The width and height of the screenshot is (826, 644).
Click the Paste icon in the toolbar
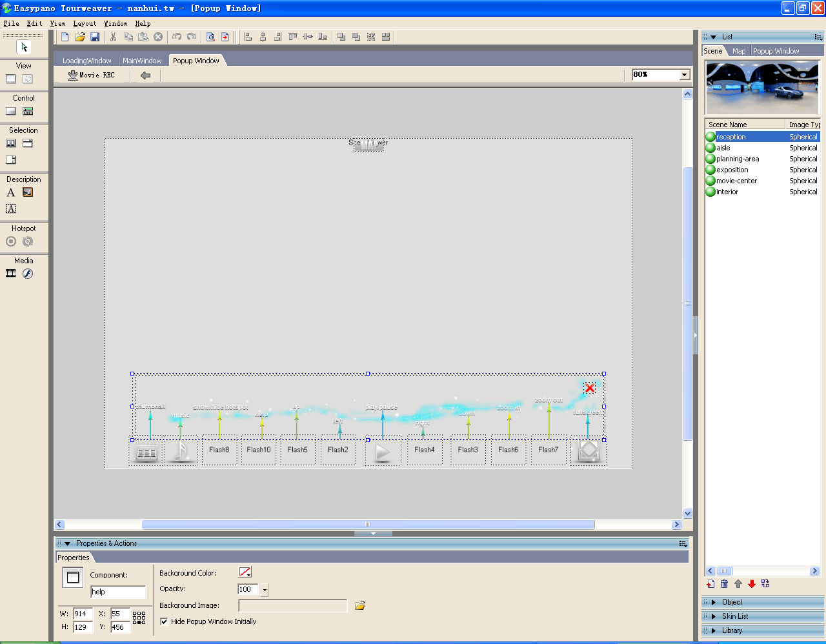point(143,37)
